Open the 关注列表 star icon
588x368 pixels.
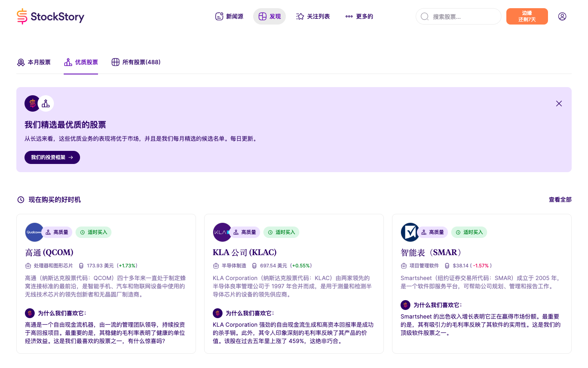pyautogui.click(x=299, y=16)
